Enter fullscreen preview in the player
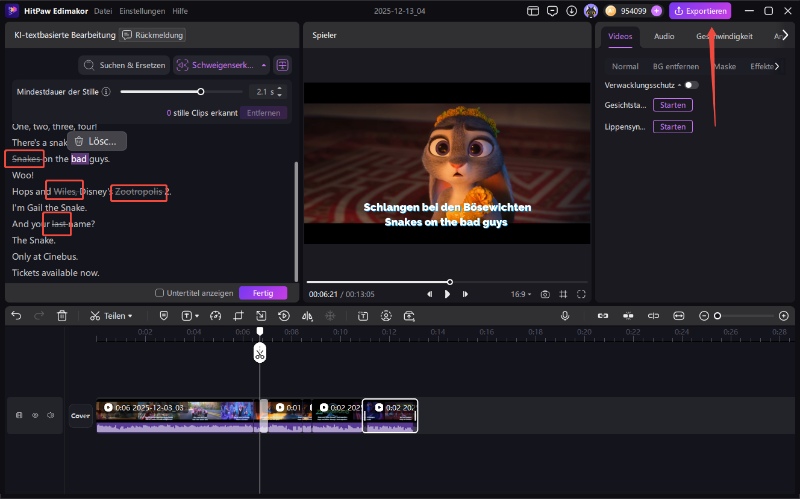Viewport: 800px width, 499px height. click(x=582, y=294)
